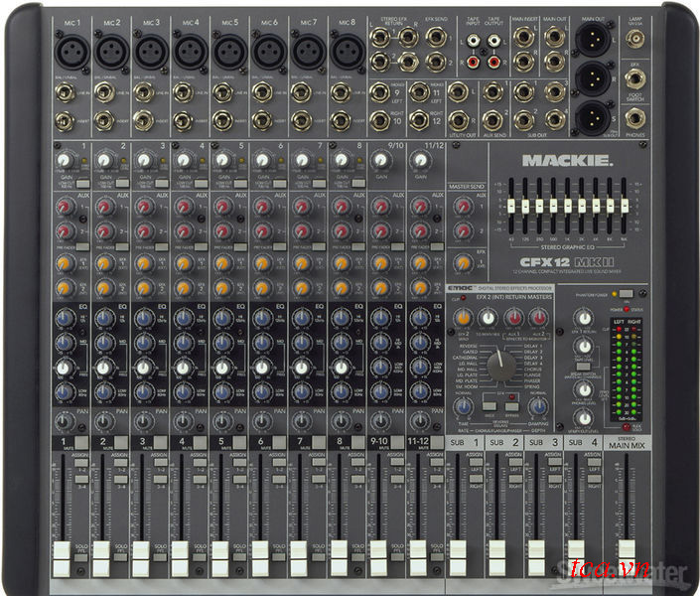Click the MIC 5 XLR input connector
700x596 pixels.
click(x=230, y=51)
